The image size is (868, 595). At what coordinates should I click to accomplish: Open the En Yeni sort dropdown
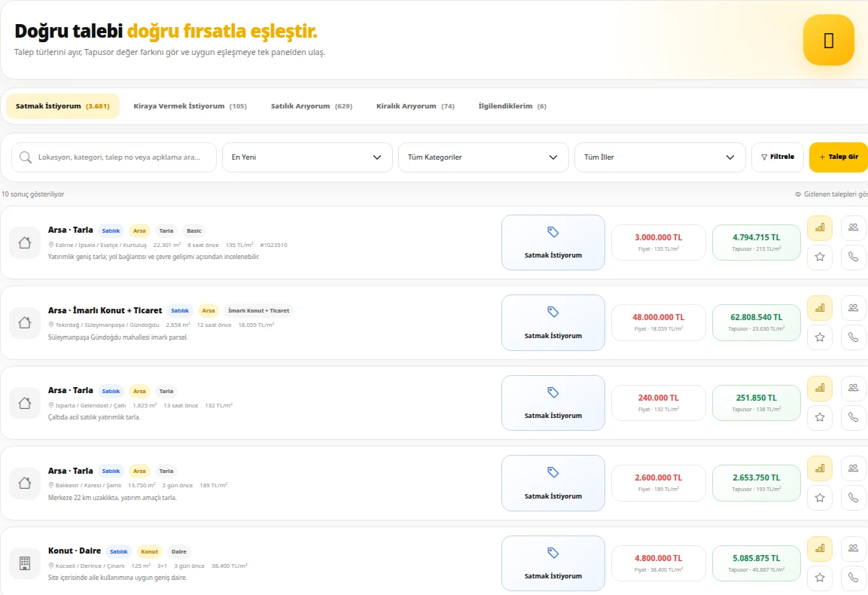tap(307, 157)
